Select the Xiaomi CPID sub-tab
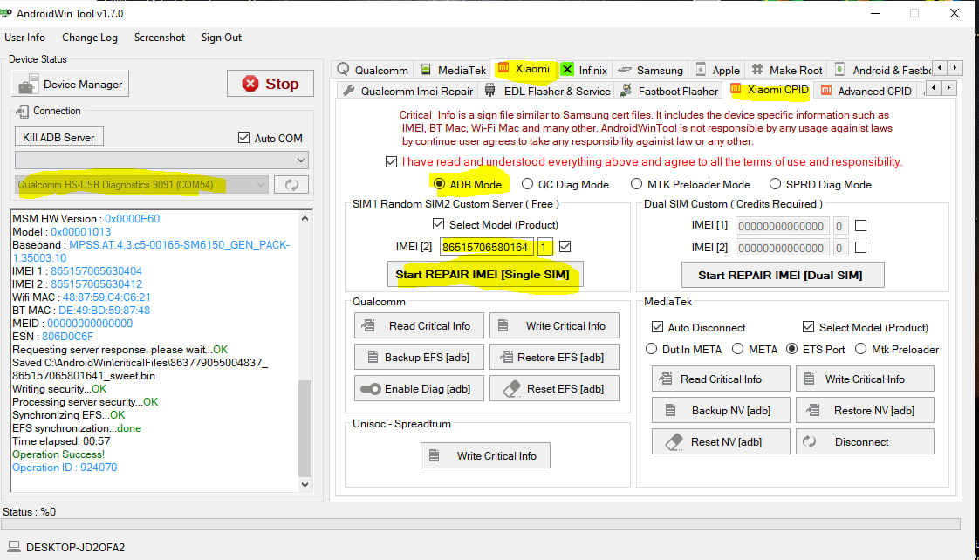979x560 pixels. coord(770,90)
